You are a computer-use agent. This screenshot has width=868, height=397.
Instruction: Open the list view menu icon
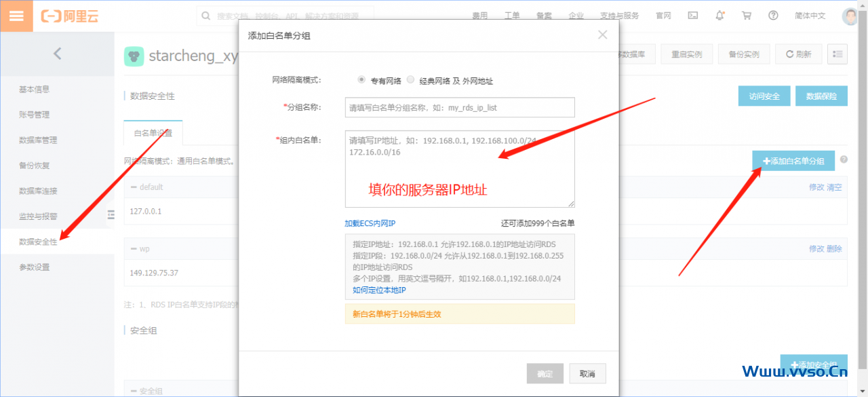click(x=837, y=54)
